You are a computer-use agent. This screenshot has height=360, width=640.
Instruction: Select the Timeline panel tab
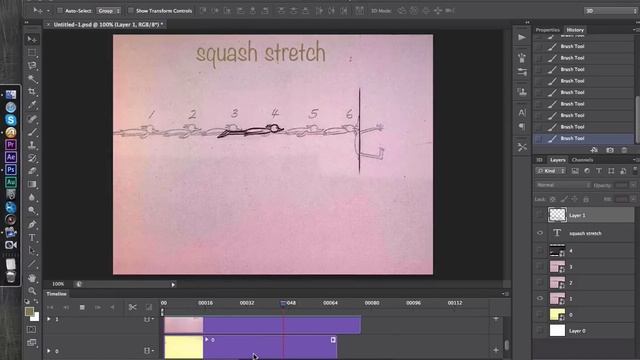[56, 294]
